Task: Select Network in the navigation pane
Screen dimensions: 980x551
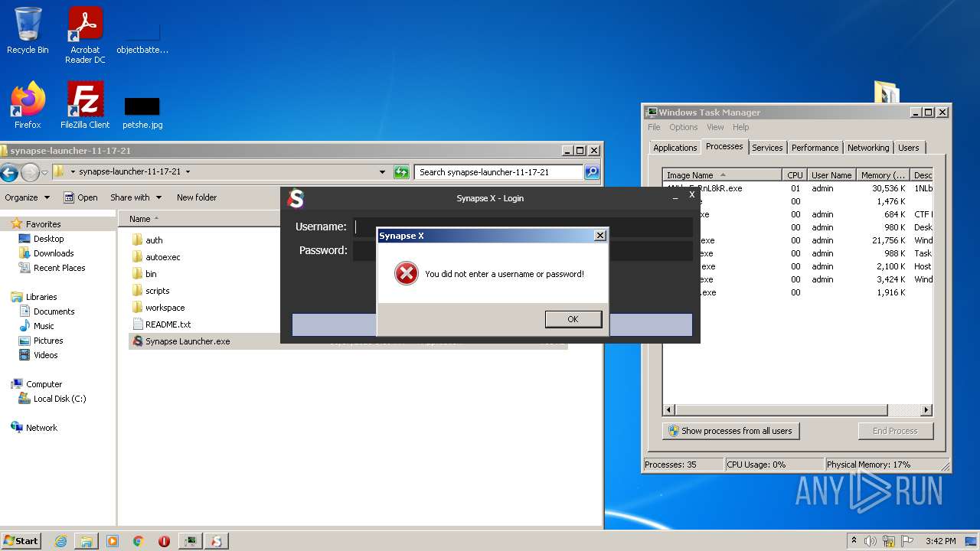Action: (41, 428)
